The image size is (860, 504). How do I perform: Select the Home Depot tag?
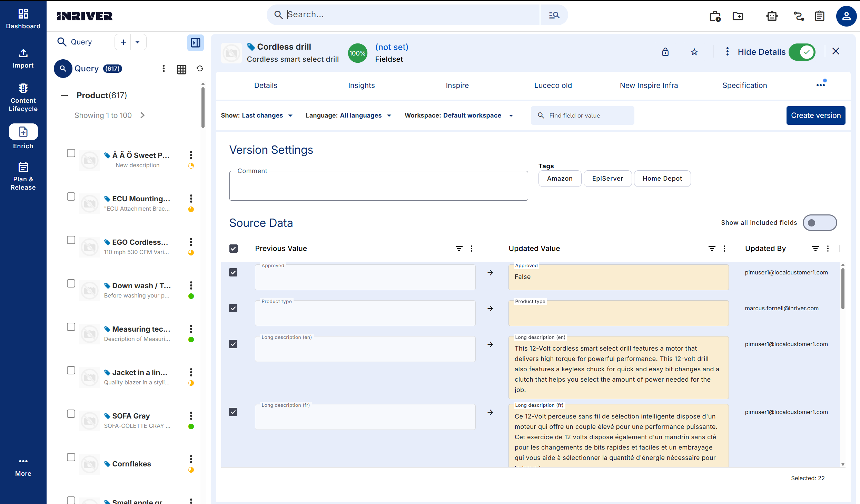[662, 179]
